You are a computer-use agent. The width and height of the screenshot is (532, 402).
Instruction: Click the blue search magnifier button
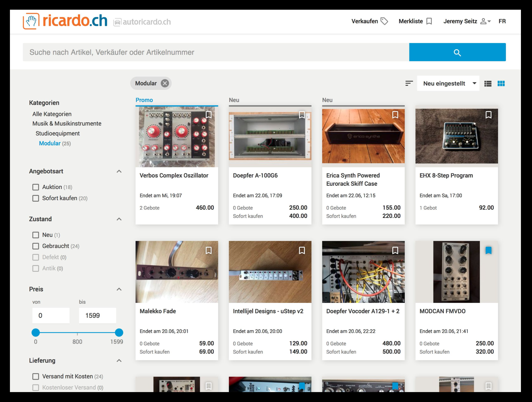457,52
